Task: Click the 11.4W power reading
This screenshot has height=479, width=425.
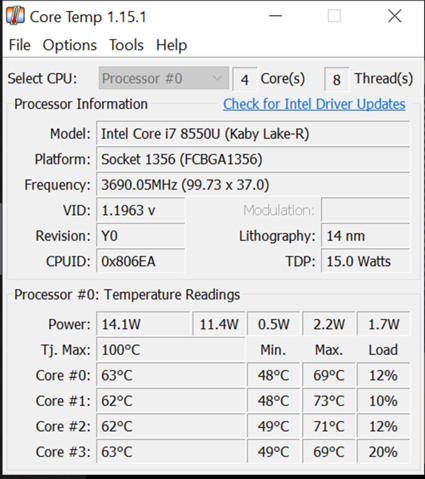Action: [219, 324]
